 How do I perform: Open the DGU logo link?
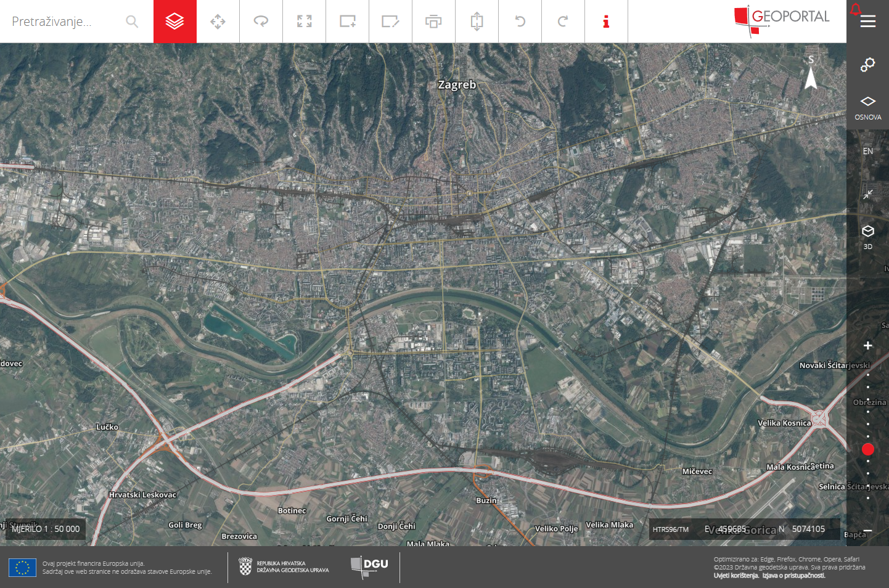[x=369, y=567]
